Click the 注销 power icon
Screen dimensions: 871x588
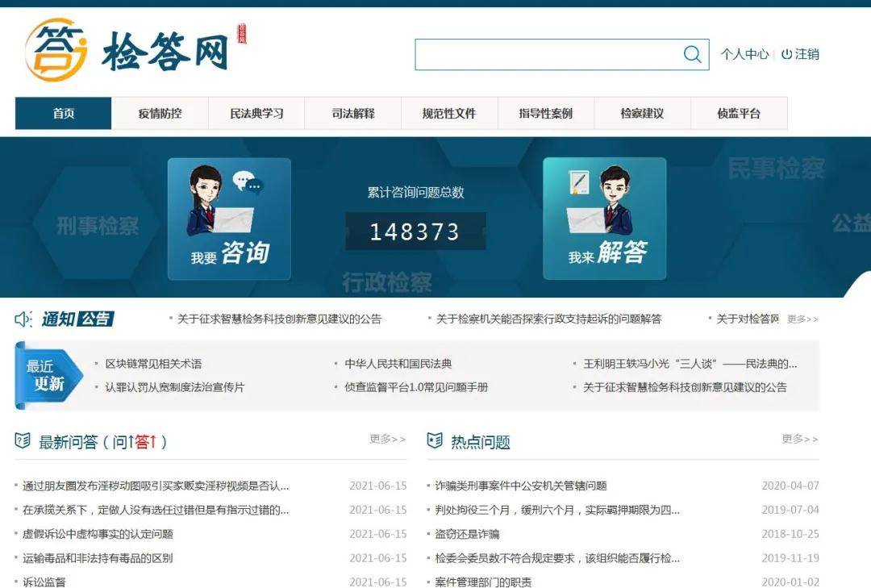point(786,54)
